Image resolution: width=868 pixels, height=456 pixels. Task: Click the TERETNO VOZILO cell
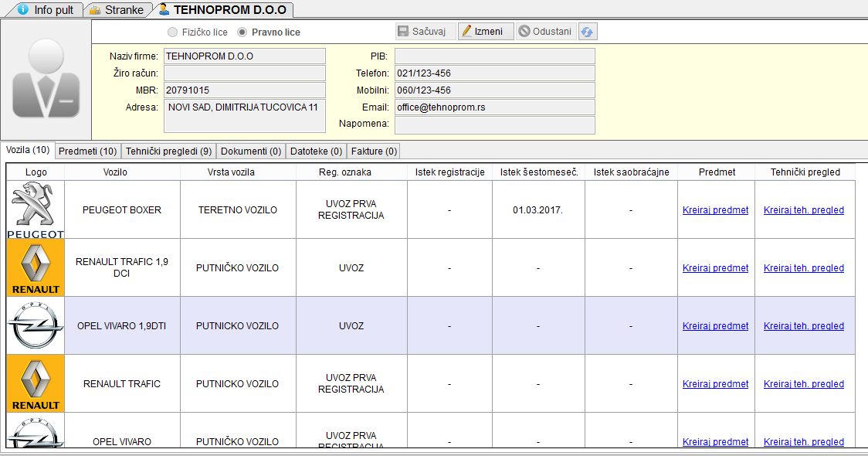238,210
